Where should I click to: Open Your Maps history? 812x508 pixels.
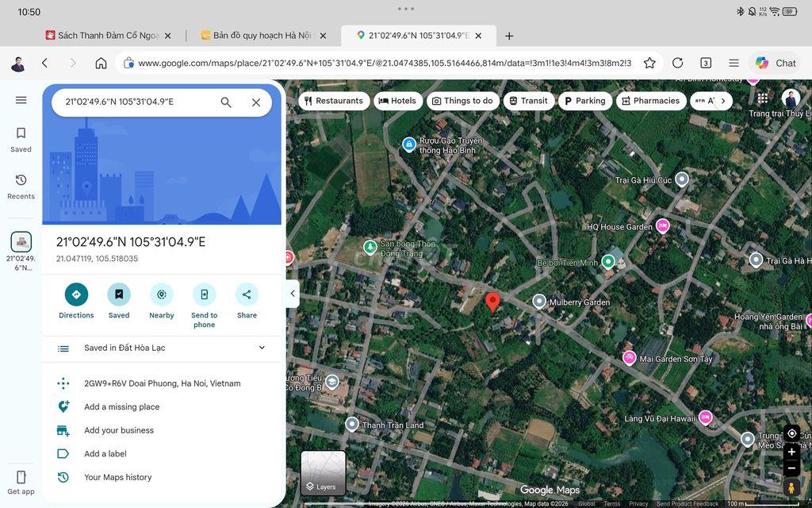coord(162,477)
